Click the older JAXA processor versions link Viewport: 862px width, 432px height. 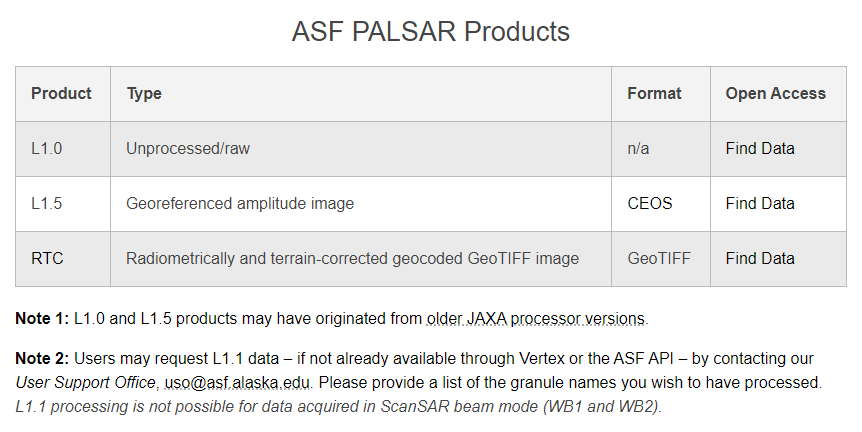(x=535, y=319)
